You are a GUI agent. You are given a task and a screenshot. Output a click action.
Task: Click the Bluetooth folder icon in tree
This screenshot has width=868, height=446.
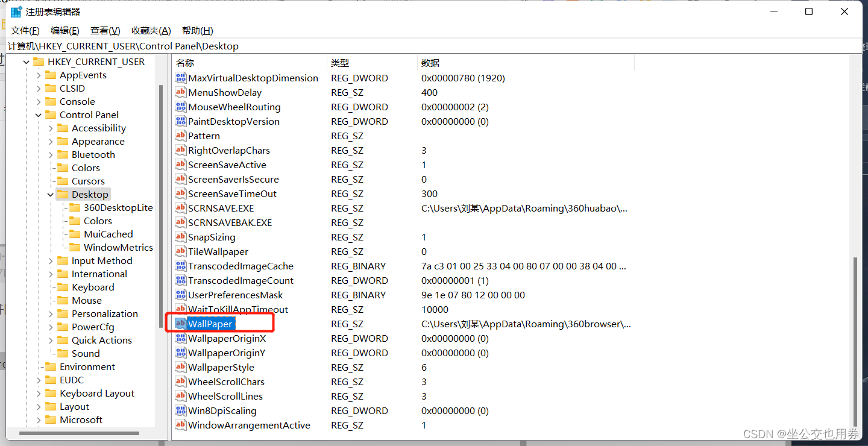[x=63, y=154]
